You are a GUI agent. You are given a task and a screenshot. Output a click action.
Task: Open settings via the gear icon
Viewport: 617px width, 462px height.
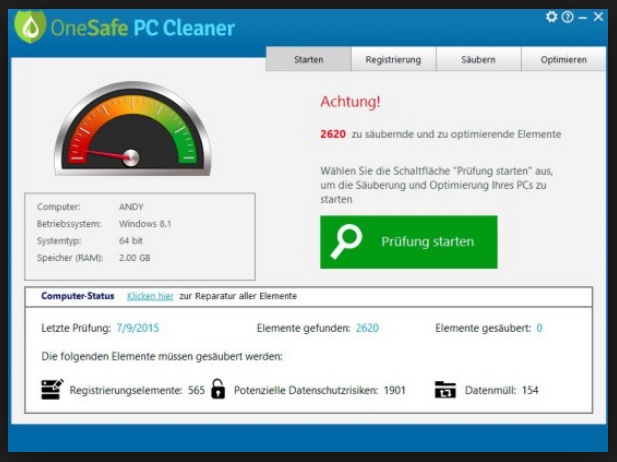pos(552,17)
